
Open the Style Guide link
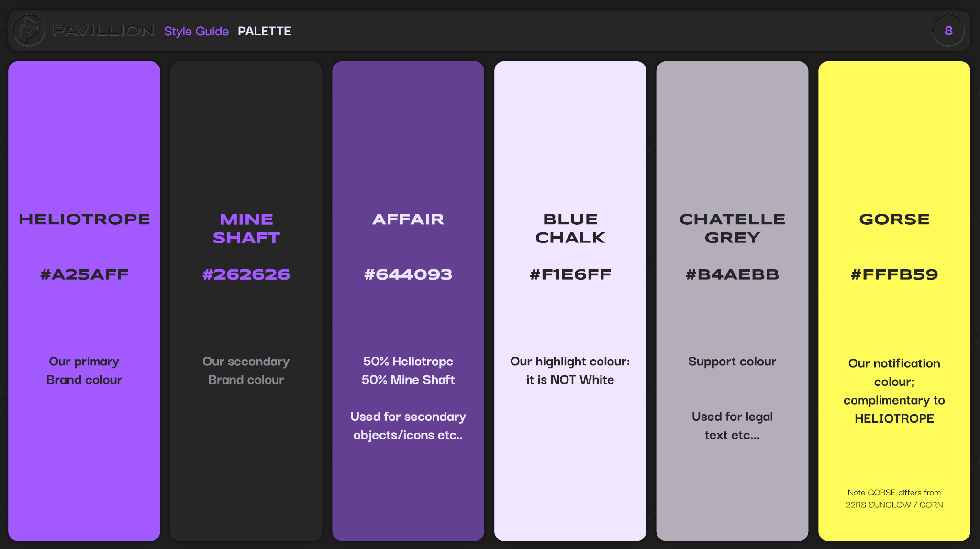[x=196, y=31]
